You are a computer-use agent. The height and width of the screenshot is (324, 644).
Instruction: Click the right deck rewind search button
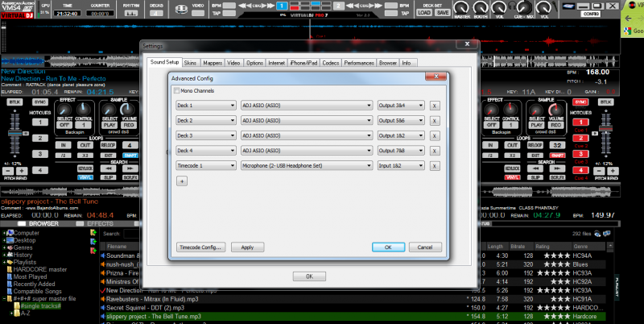pyautogui.click(x=535, y=168)
